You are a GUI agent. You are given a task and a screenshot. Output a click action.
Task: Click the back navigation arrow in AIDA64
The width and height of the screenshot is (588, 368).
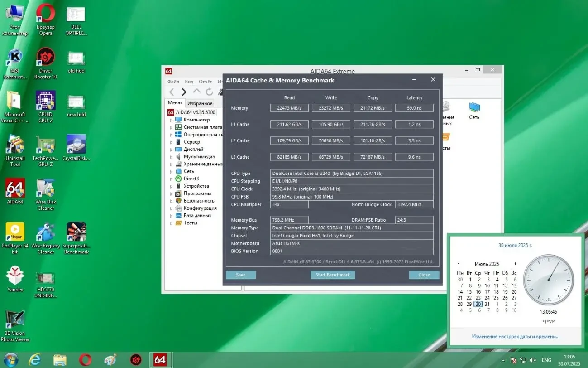pos(172,92)
